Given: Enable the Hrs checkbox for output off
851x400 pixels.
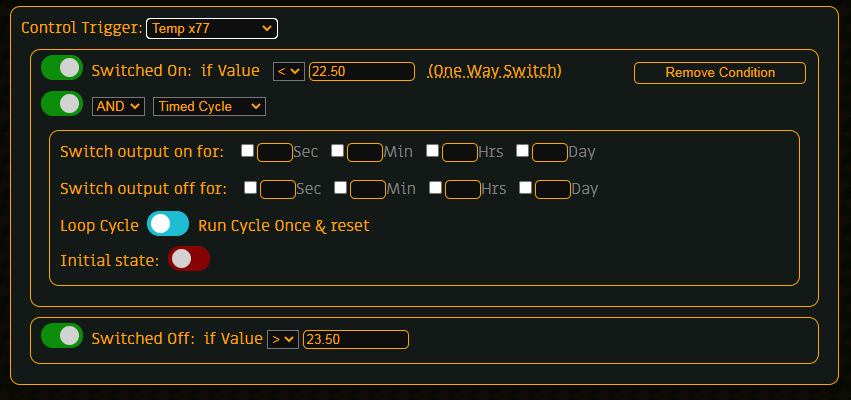Looking at the screenshot, I should click(x=436, y=187).
